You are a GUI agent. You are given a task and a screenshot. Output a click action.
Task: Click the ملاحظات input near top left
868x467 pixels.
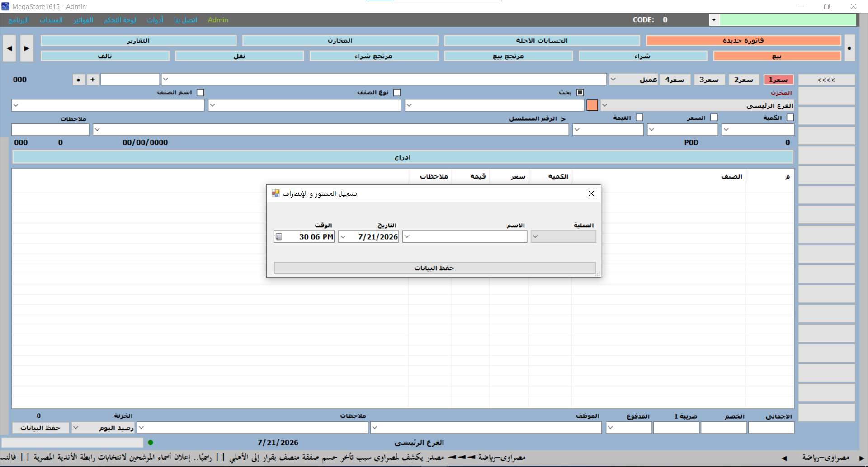point(50,130)
